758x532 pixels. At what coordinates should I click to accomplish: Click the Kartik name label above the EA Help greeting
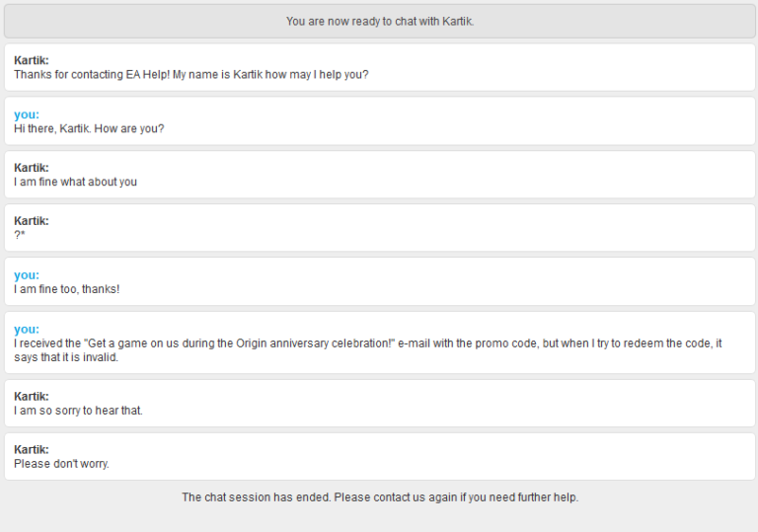click(x=32, y=60)
